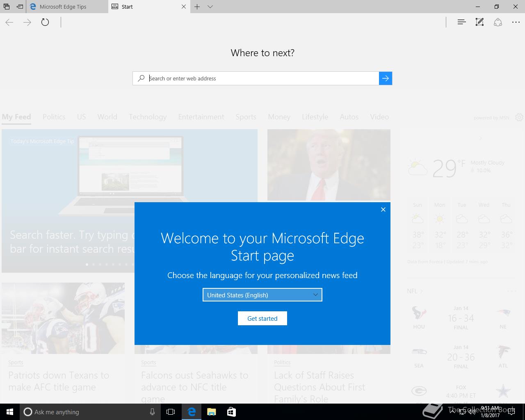Screen dimensions: 525x420
Task: Click the search or enter web address field
Action: coord(262,78)
